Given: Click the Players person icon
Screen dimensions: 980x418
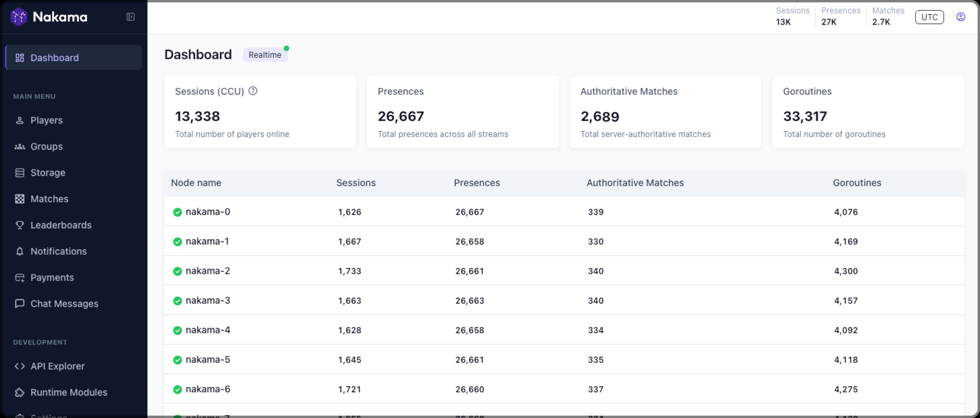Looking at the screenshot, I should pyautogui.click(x=20, y=120).
